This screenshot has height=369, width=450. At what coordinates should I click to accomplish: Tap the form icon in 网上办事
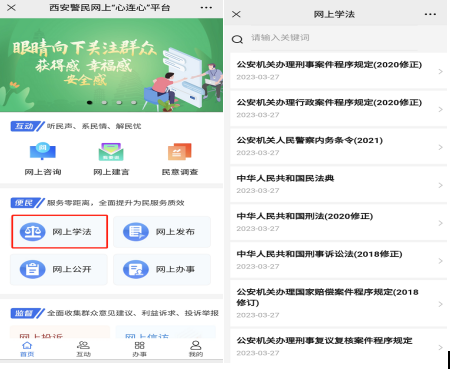coord(136,269)
